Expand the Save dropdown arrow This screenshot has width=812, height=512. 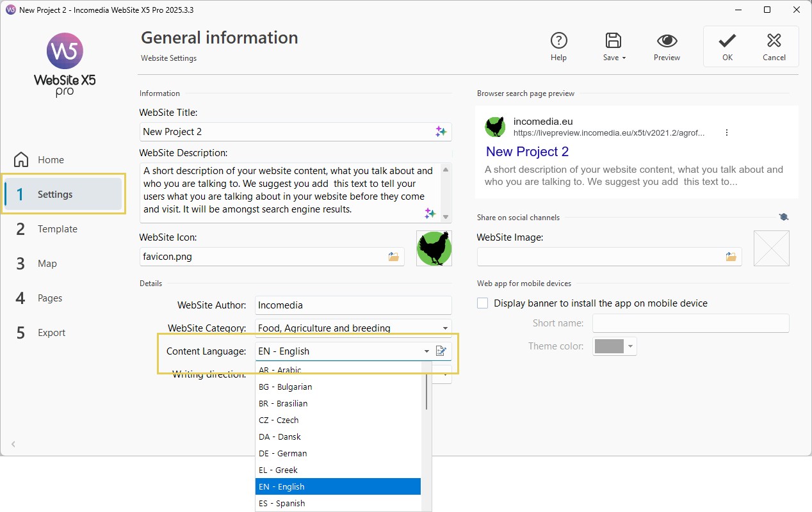coord(624,58)
